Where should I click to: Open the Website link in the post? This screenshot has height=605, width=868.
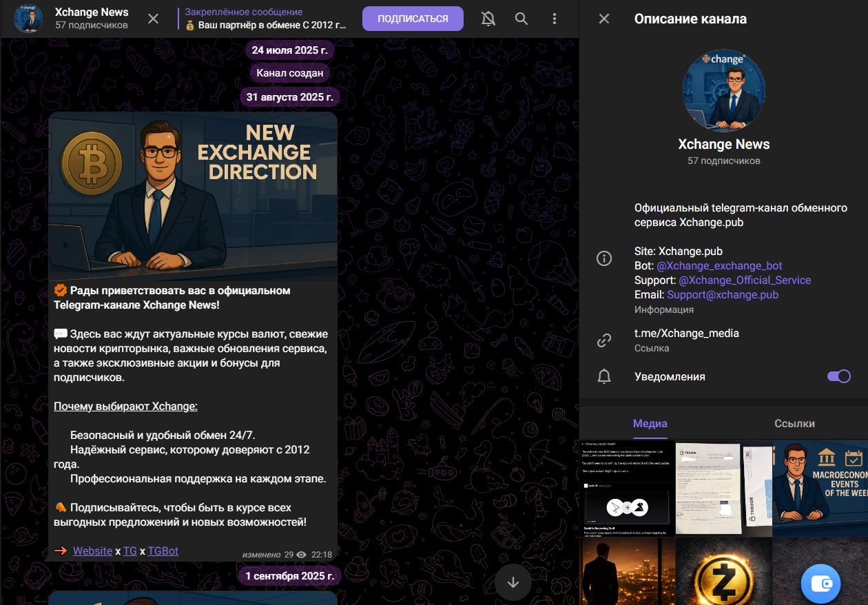click(x=92, y=551)
